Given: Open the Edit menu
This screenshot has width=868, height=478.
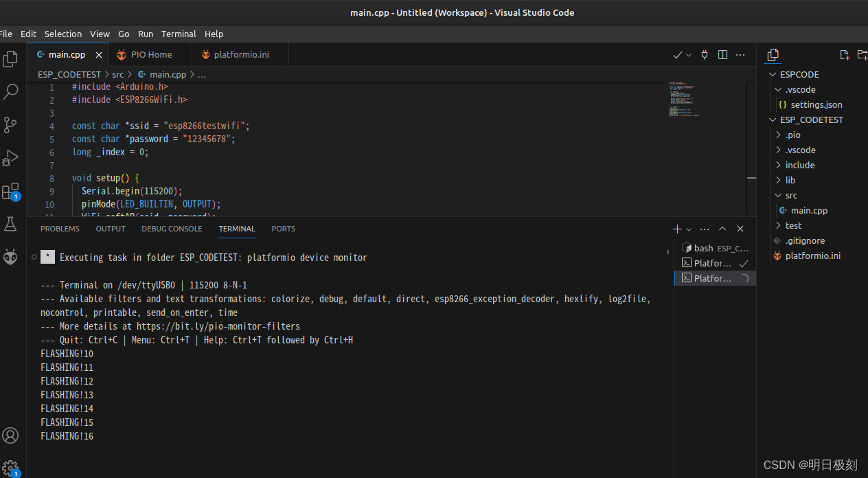Looking at the screenshot, I should tap(28, 34).
